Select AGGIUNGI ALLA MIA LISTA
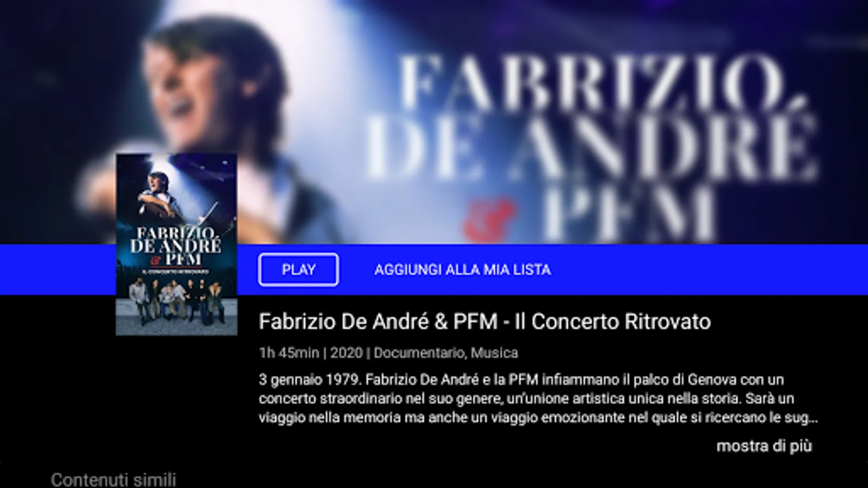The height and width of the screenshot is (488, 868). [x=462, y=269]
